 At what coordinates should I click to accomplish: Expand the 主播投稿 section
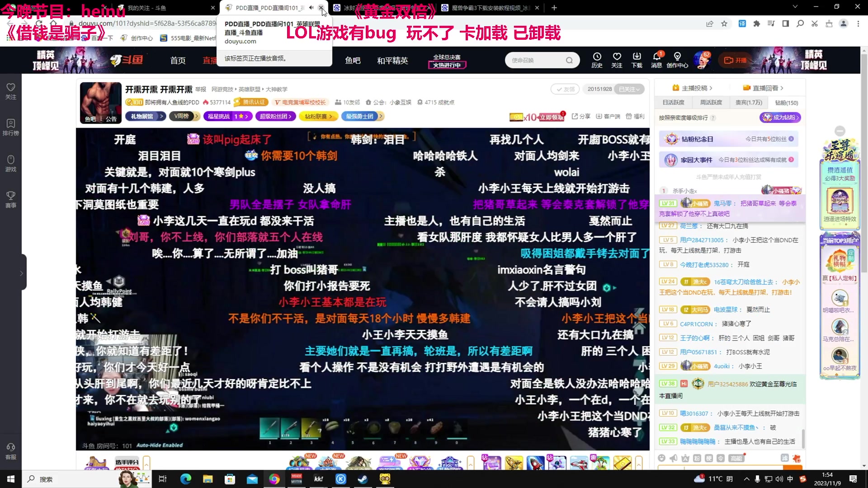click(x=695, y=87)
